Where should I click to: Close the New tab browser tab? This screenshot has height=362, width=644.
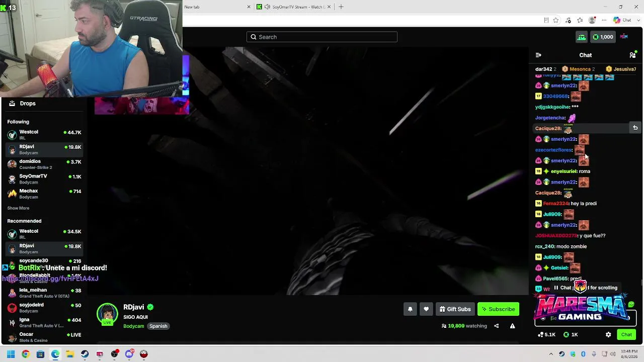point(249,7)
